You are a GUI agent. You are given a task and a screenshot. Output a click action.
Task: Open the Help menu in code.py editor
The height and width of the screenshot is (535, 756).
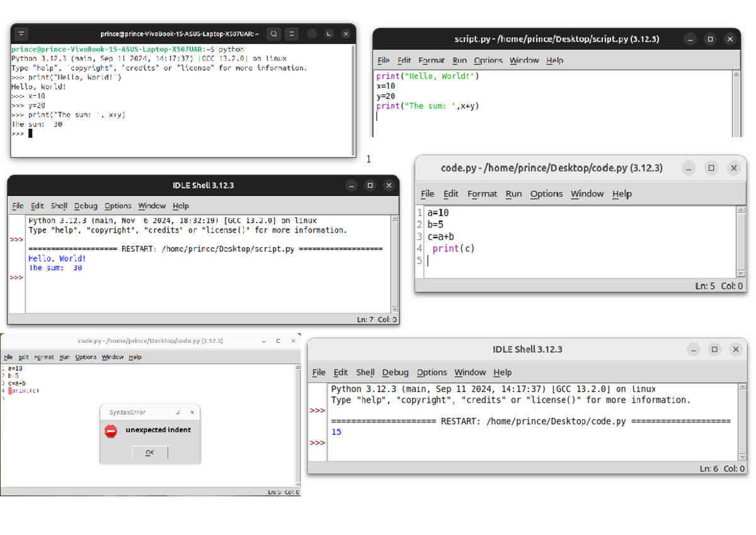pyautogui.click(x=622, y=193)
